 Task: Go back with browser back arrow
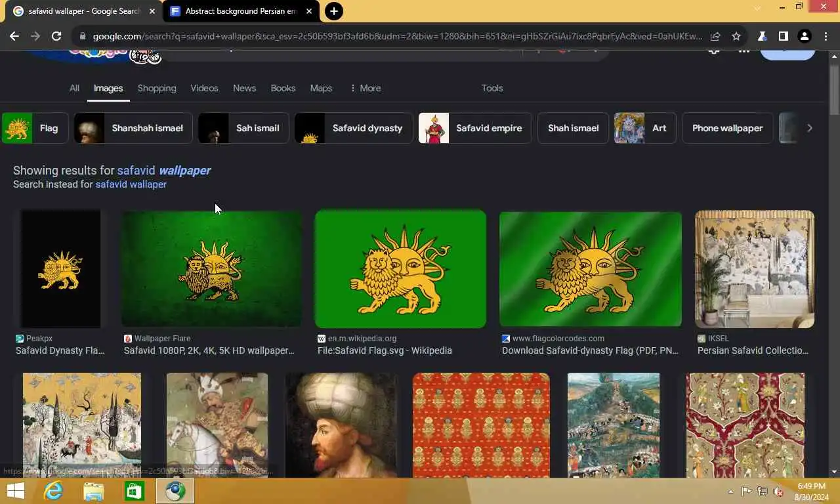tap(14, 36)
